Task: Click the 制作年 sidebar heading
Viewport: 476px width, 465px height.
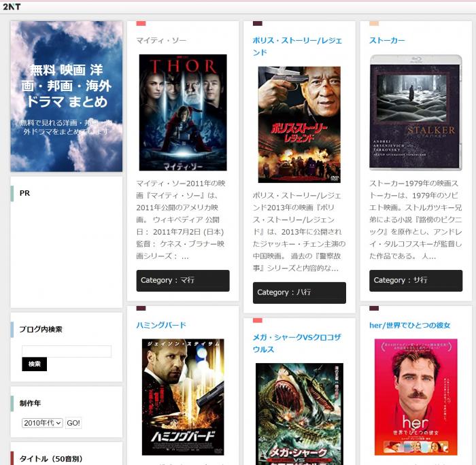Action: click(30, 403)
